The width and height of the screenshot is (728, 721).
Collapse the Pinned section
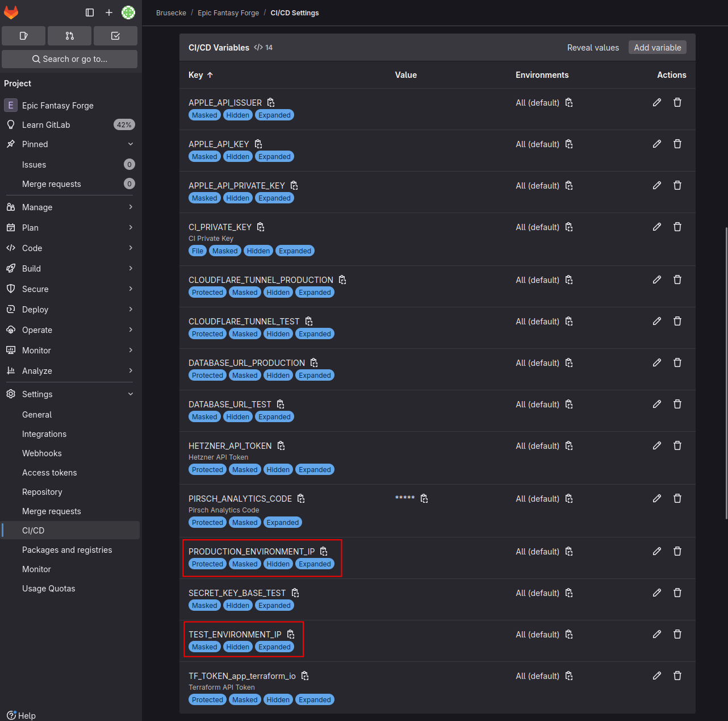click(70, 144)
